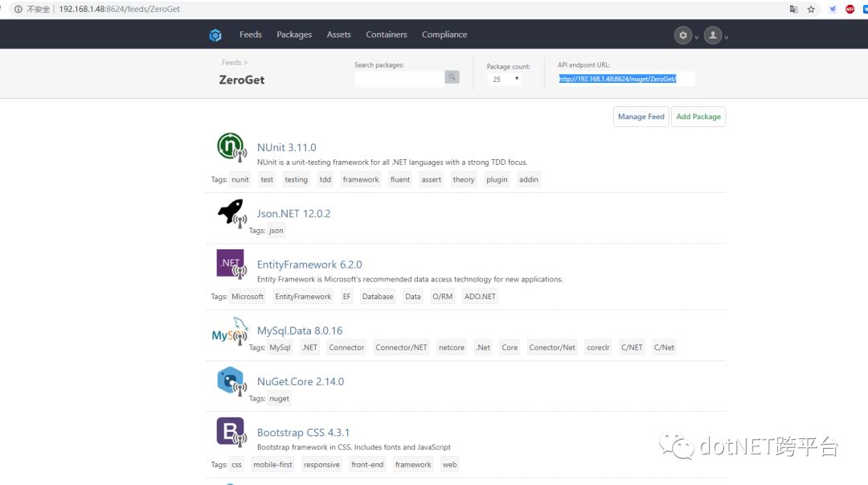868x485 pixels.
Task: Click the Manage Feed button
Action: coord(641,117)
